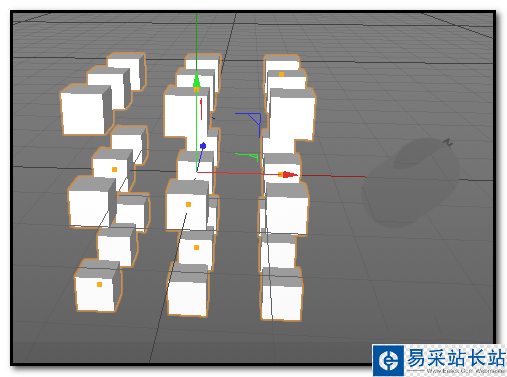
Task: Click the blue Z-axis handle dot
Action: 203,146
